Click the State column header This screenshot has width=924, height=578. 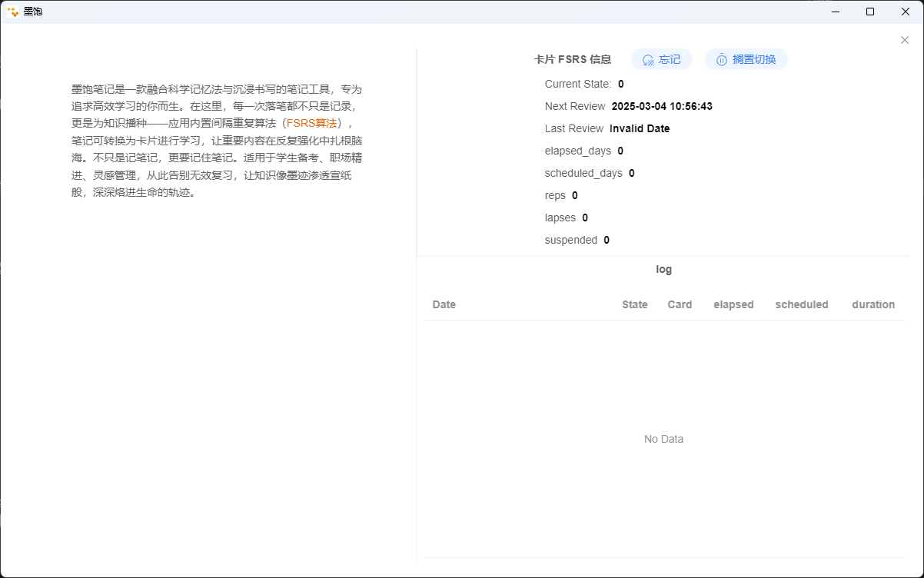coord(635,304)
